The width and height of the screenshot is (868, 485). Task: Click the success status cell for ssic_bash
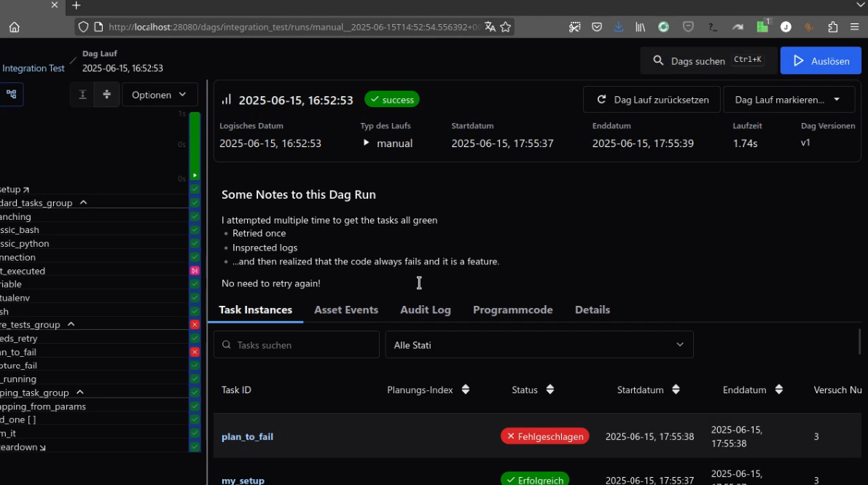pos(195,230)
